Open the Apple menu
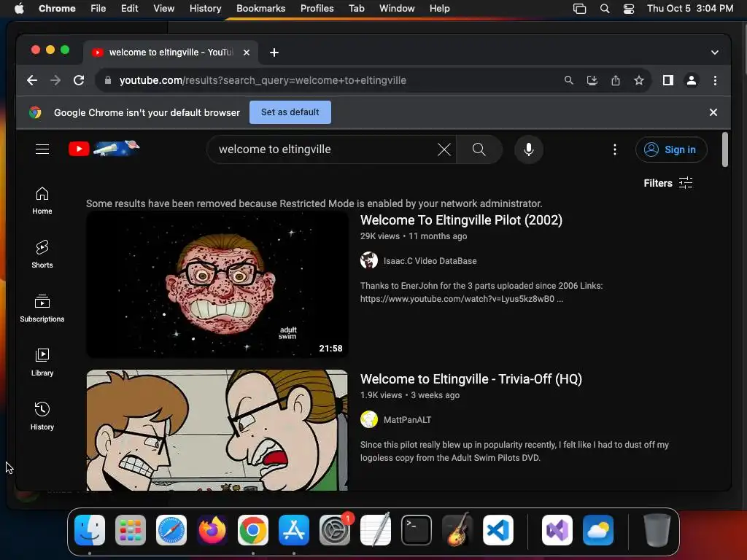 click(x=19, y=9)
